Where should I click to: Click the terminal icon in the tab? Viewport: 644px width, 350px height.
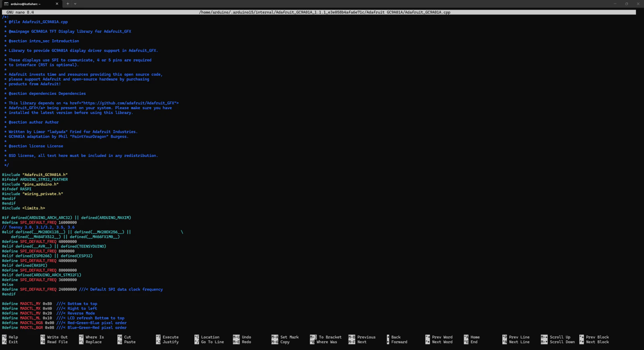[x=6, y=4]
